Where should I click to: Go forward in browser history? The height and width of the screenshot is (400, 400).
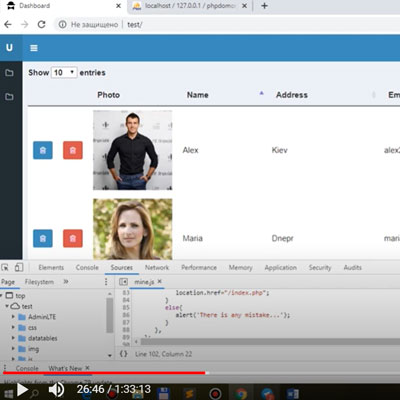[25, 24]
